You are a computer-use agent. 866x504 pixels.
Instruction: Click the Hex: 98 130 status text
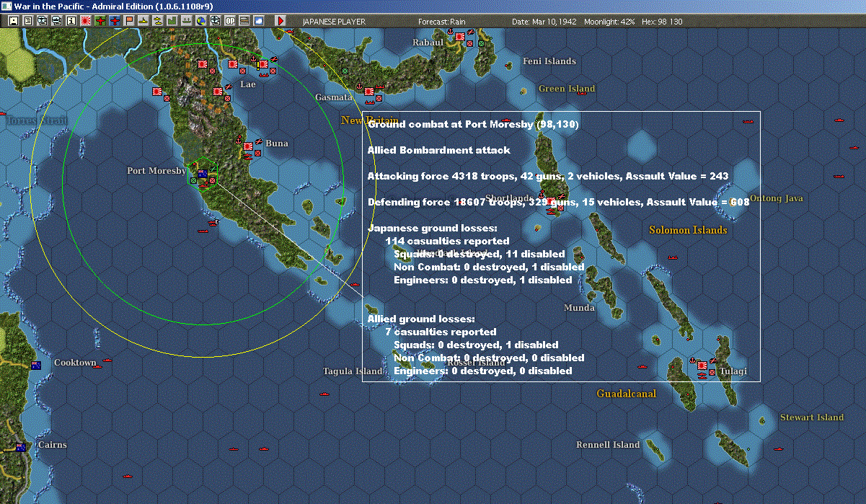tap(661, 22)
